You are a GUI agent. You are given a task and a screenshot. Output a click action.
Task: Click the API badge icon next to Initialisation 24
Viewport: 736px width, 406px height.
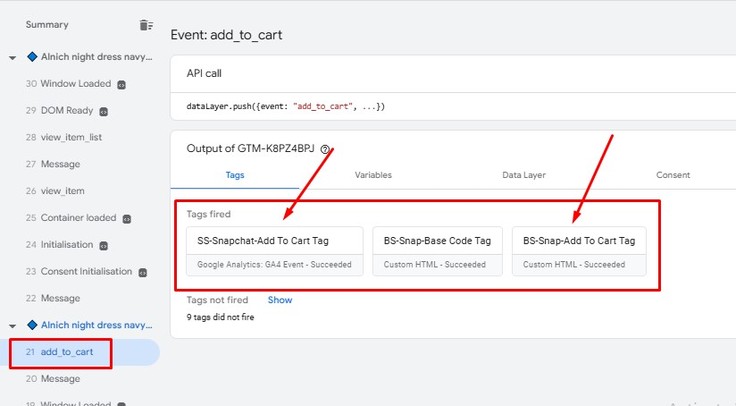[104, 245]
